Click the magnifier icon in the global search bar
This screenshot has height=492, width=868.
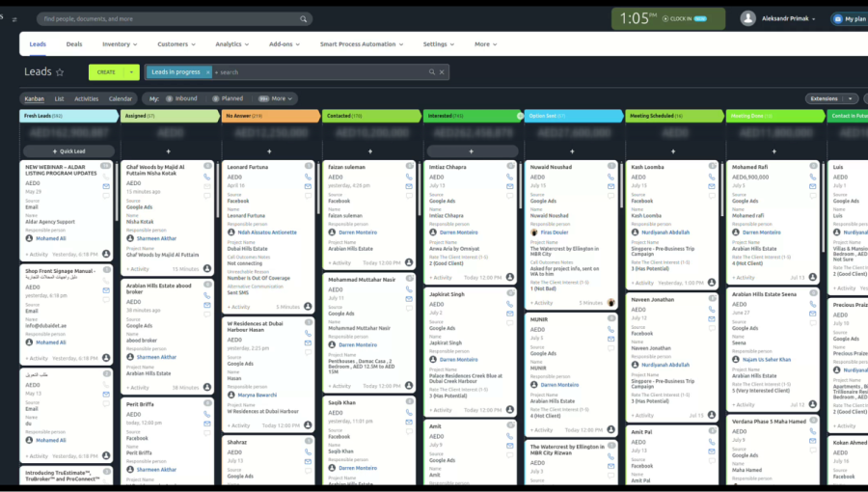tap(304, 18)
